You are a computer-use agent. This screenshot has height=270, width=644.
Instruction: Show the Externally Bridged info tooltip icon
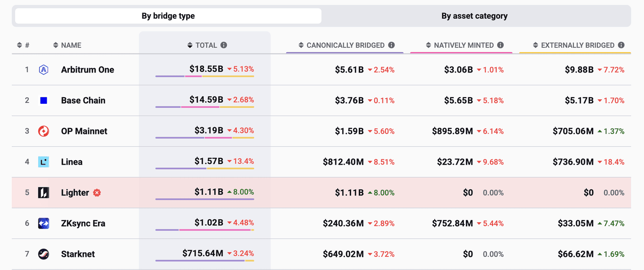[x=621, y=45]
